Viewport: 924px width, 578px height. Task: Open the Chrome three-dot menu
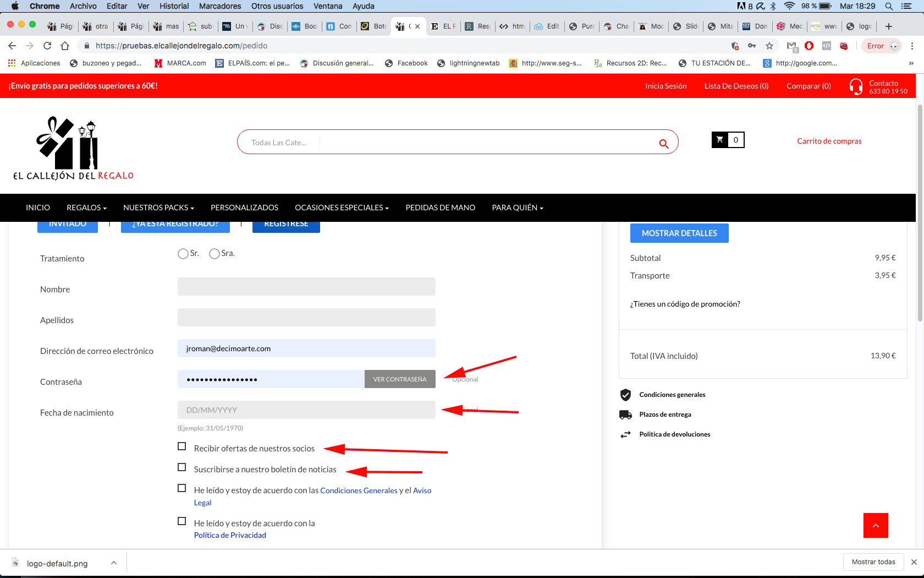(x=912, y=46)
